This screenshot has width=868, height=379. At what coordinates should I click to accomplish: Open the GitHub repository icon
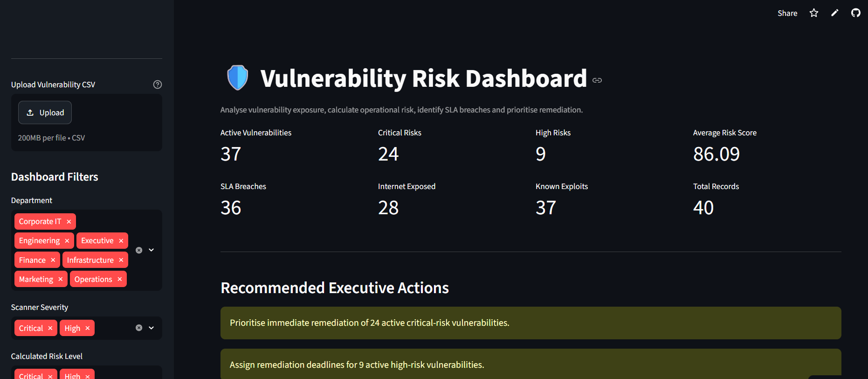coord(856,13)
